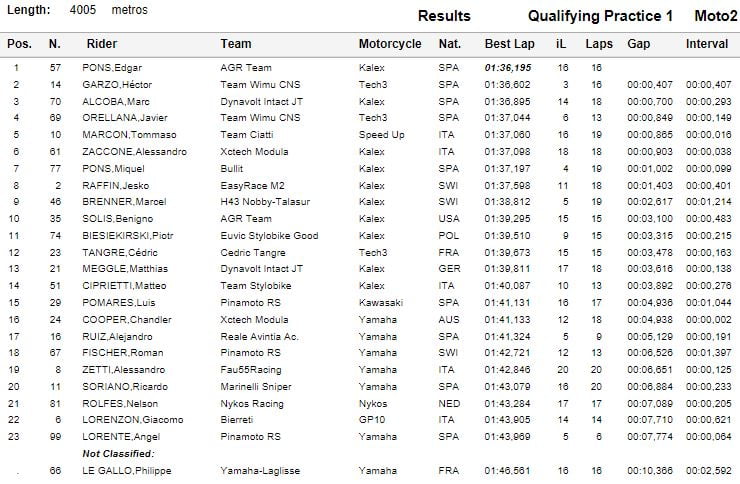The height and width of the screenshot is (484, 740).
Task: Select the Speed Up motorcycle cell
Action: tap(382, 134)
